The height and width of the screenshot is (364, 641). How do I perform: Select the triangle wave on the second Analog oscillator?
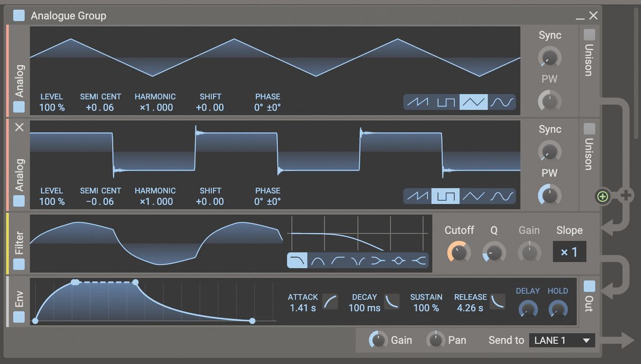[474, 196]
